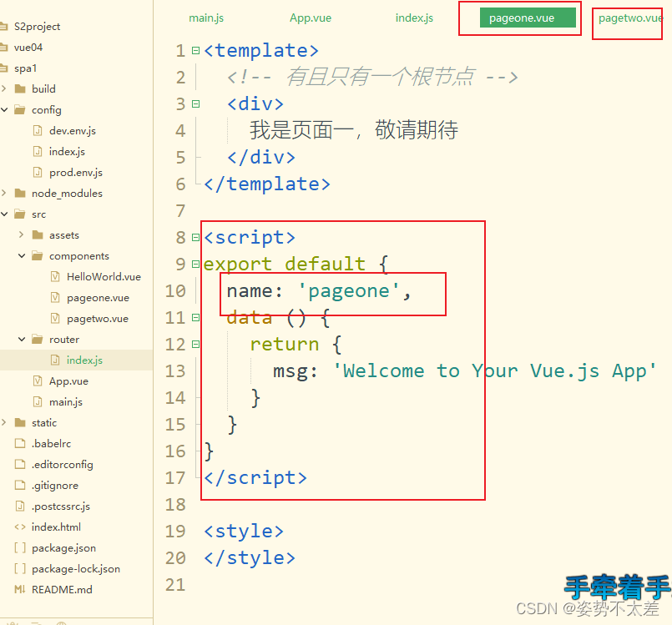Place cursor on 'pageone' string in line 10
Screen dimensions: 672x625
click(x=349, y=291)
